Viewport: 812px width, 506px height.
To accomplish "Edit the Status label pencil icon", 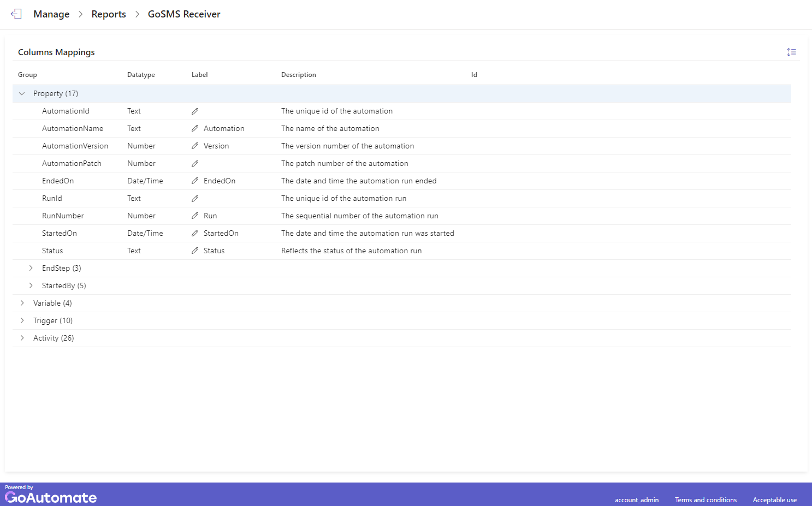I will (195, 251).
